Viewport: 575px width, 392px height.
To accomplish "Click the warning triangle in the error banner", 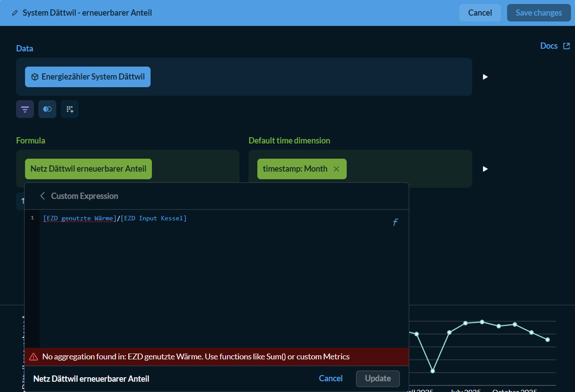I will coord(34,357).
